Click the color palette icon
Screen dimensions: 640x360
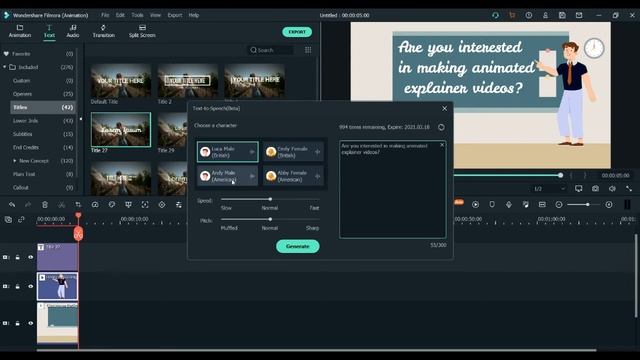(112, 204)
